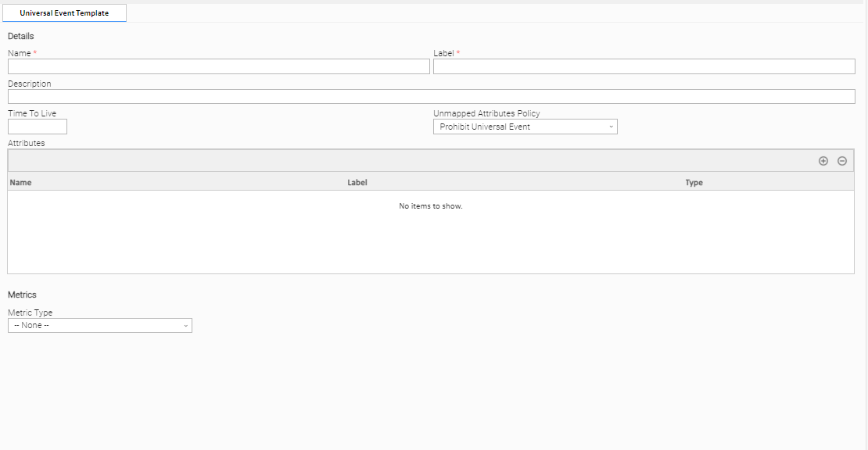Click the remove attribute minus icon

pos(842,161)
